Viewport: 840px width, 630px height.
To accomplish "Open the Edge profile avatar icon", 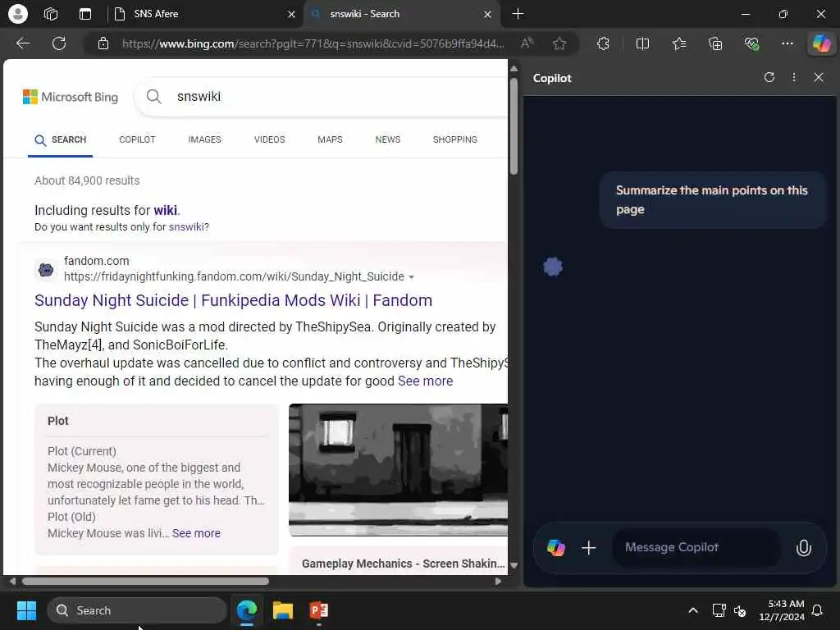I will tap(18, 14).
